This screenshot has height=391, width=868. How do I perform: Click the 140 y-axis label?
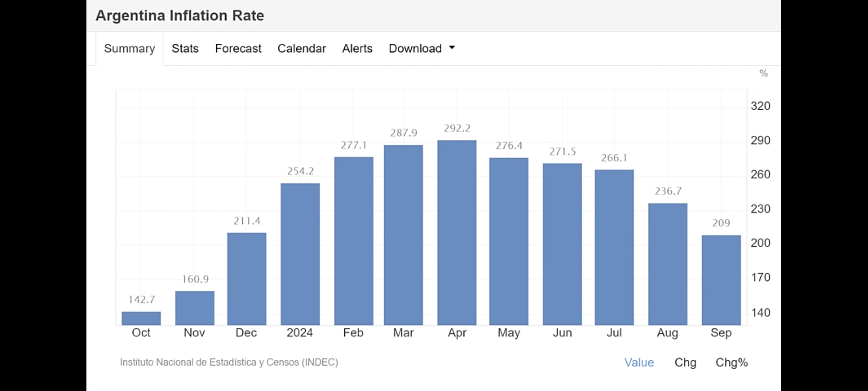tap(760, 312)
